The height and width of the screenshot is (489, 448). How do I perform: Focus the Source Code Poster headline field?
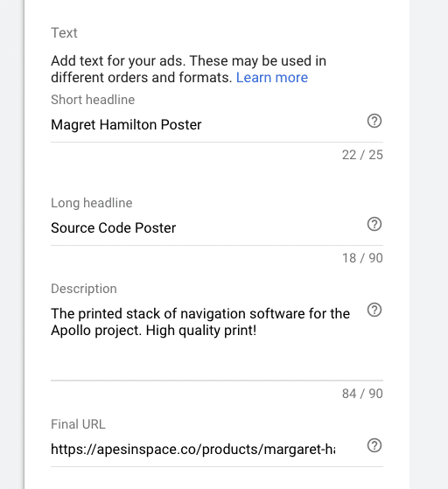coord(207,228)
